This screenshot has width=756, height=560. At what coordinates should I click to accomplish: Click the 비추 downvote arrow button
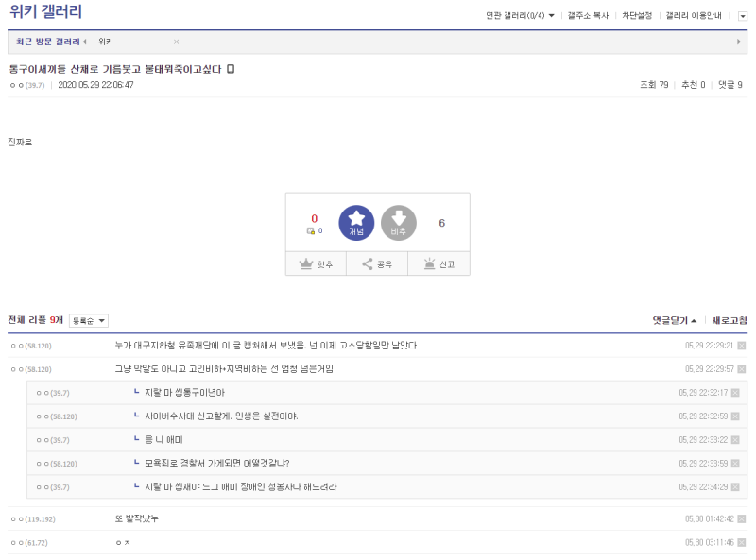pyautogui.click(x=398, y=223)
